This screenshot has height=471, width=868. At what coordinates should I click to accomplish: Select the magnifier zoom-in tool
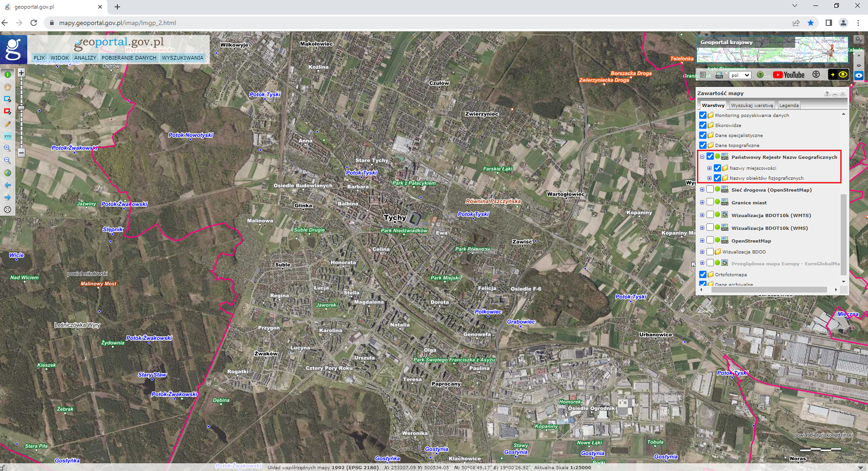click(x=8, y=148)
